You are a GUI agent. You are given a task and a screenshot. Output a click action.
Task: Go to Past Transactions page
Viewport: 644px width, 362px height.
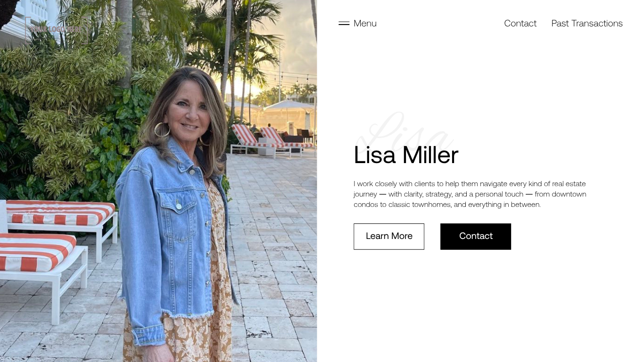[x=587, y=23]
